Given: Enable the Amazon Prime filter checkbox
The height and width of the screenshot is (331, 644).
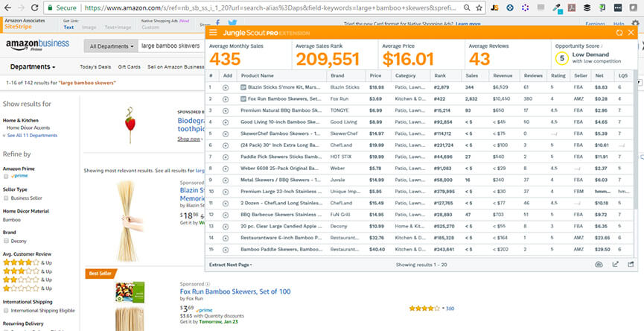Looking at the screenshot, I should [6, 176].
